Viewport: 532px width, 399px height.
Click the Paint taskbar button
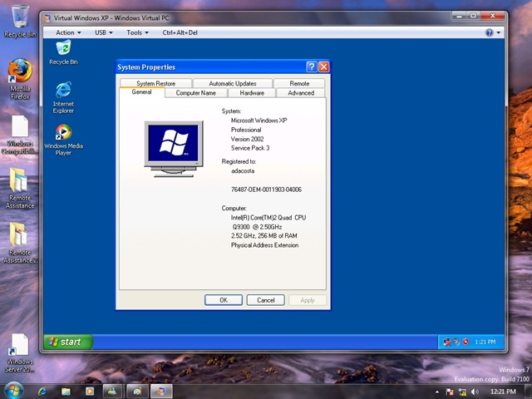137,392
